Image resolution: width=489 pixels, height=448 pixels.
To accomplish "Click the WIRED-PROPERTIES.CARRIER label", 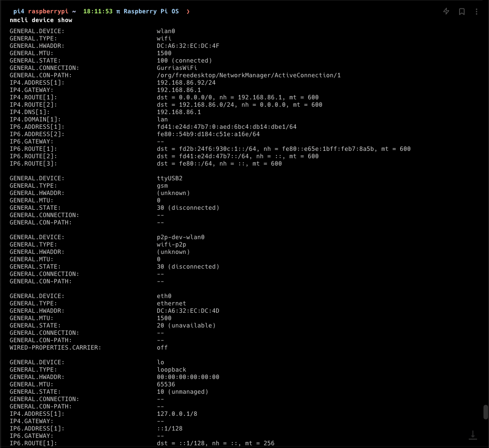I will (55, 348).
